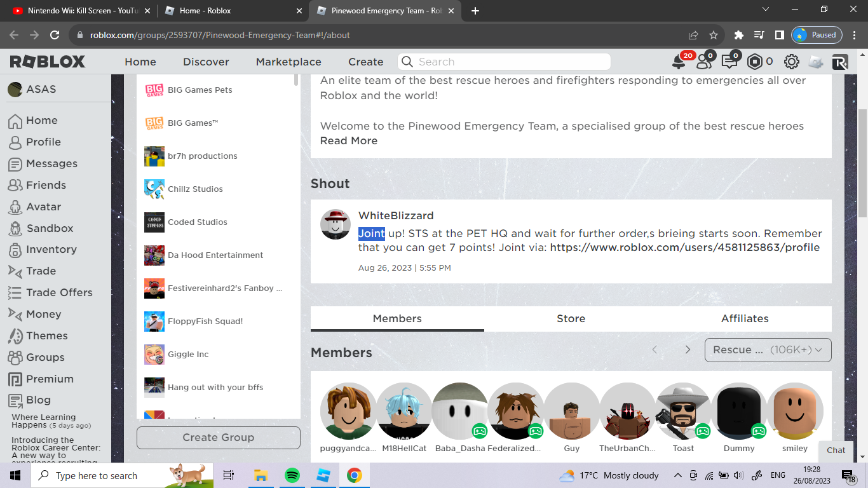Image resolution: width=868 pixels, height=488 pixels.
Task: Open the browser tab search chevron
Action: (x=766, y=10)
